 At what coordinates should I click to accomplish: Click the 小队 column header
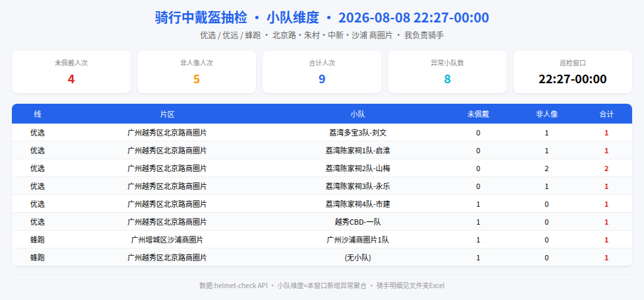click(x=358, y=114)
